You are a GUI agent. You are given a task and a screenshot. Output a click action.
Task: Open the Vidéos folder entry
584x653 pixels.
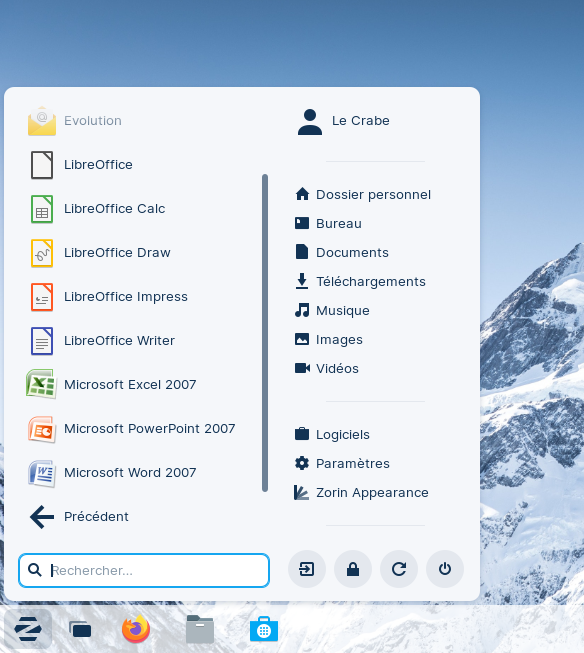pyautogui.click(x=337, y=369)
